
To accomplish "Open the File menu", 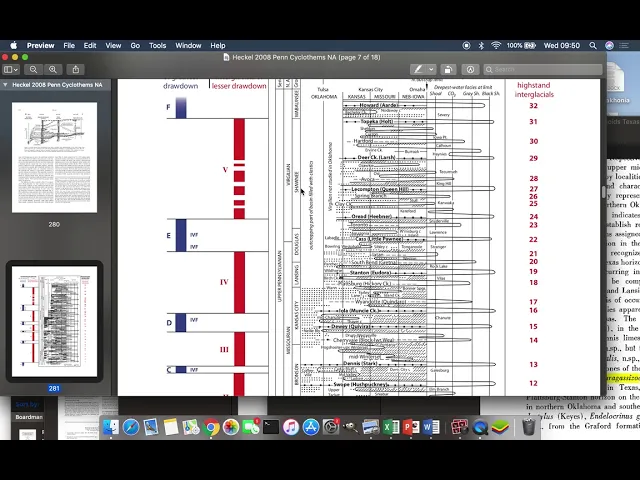I will point(69,45).
